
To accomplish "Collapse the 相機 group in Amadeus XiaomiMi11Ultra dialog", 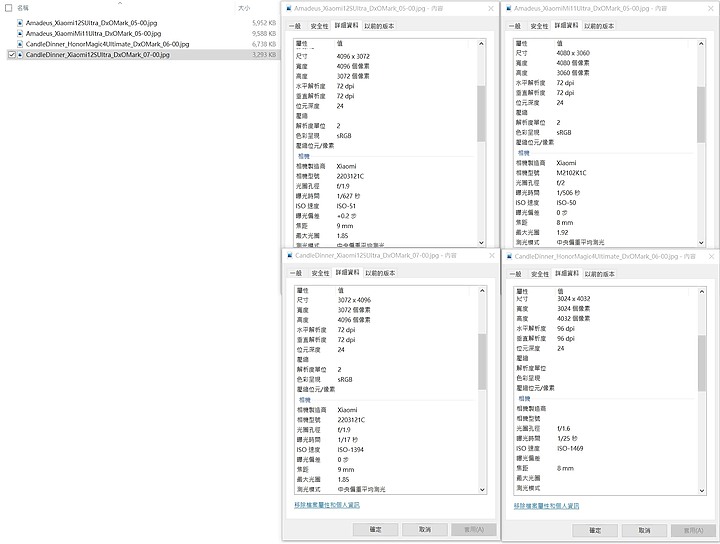I will 523,153.
